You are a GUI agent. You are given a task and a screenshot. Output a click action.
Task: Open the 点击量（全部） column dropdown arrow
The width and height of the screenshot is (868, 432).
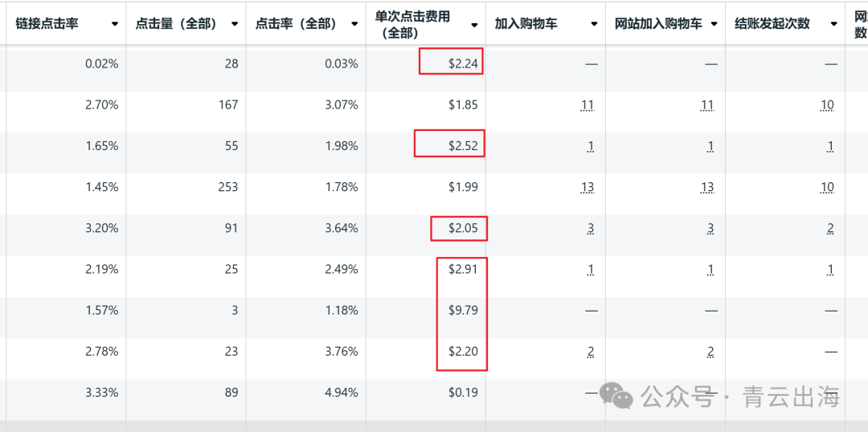tap(234, 24)
